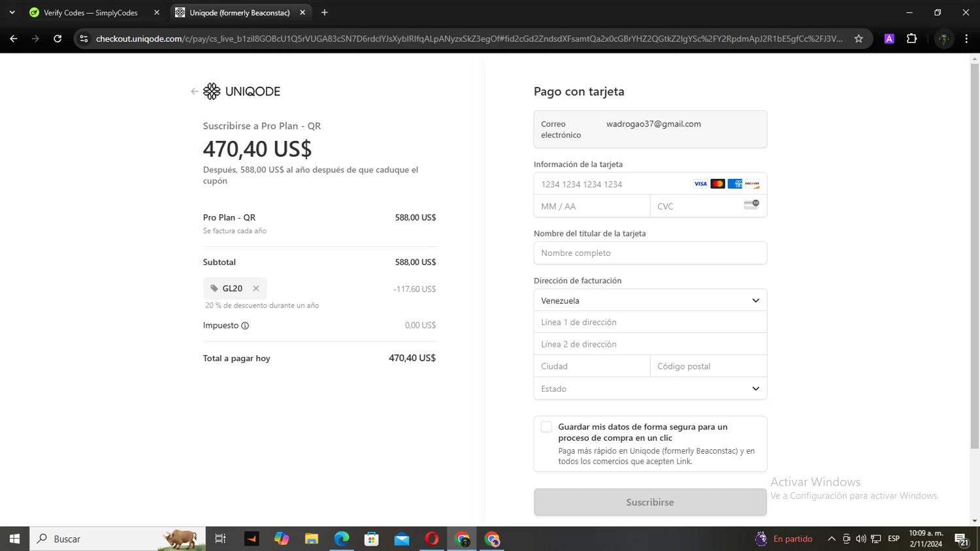Click the checkout.uniqode.com address bar
This screenshot has height=551, width=980.
[469, 39]
